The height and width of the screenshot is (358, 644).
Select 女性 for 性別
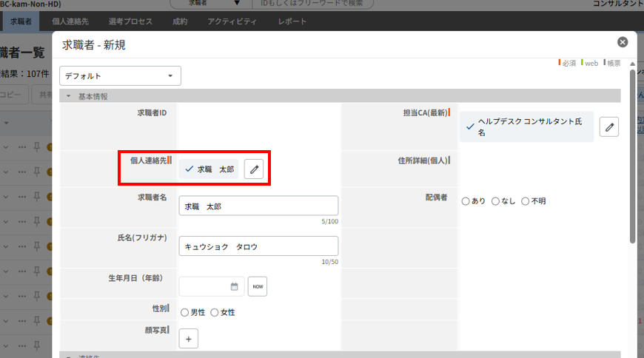[x=215, y=313]
